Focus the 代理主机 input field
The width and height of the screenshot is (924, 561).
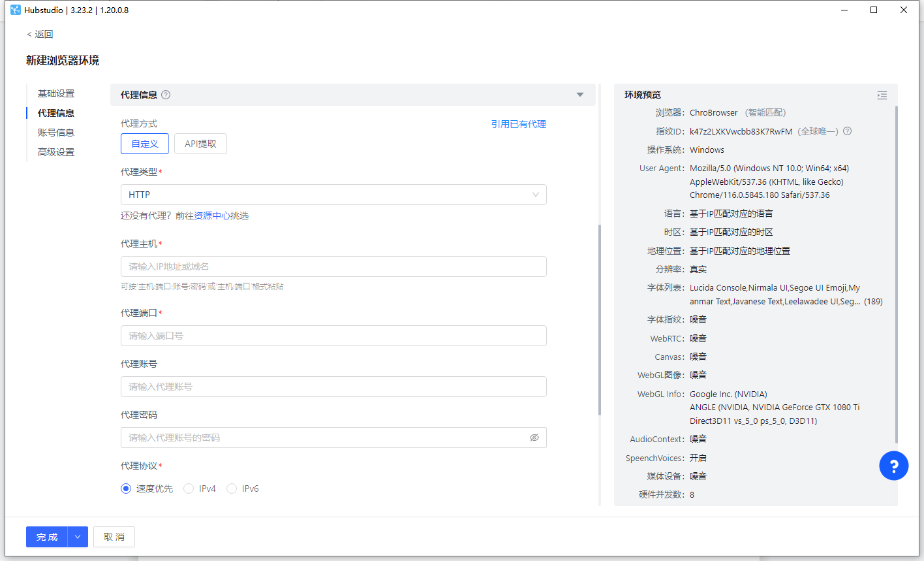point(333,266)
